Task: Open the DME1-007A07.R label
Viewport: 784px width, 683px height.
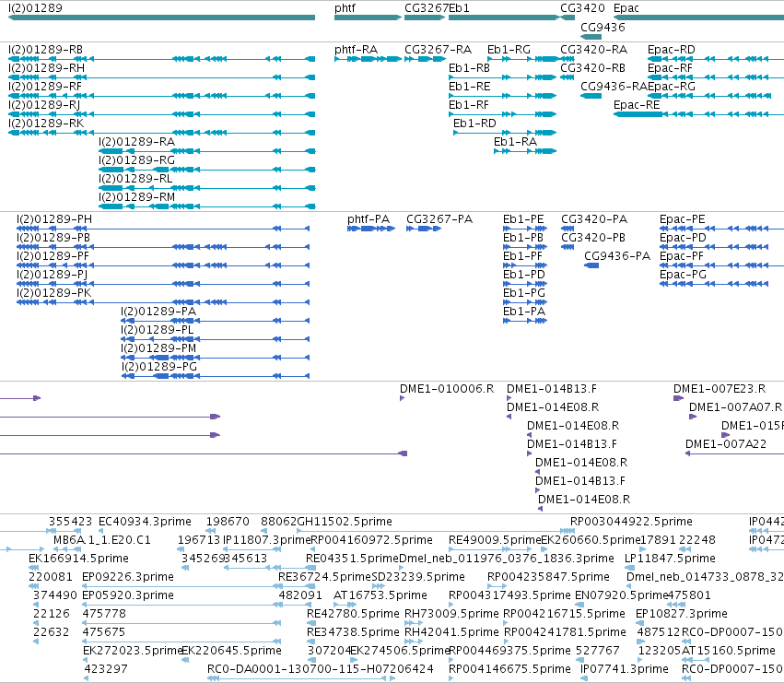Action: pyautogui.click(x=735, y=407)
